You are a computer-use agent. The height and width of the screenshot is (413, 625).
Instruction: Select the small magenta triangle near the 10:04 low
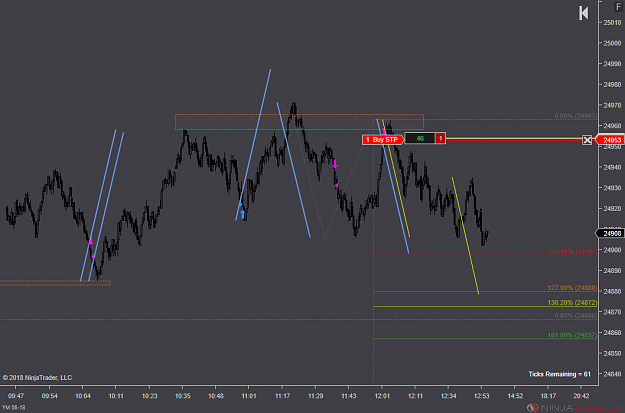[x=92, y=256]
